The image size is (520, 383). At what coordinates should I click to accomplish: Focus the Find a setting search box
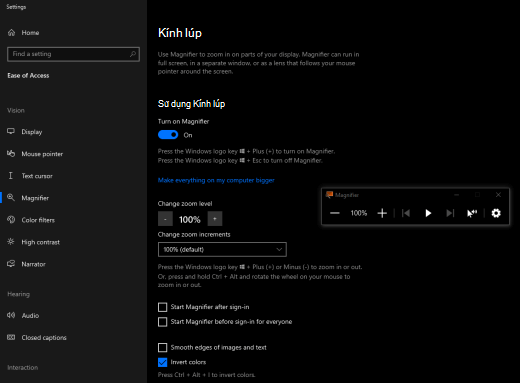click(73, 54)
